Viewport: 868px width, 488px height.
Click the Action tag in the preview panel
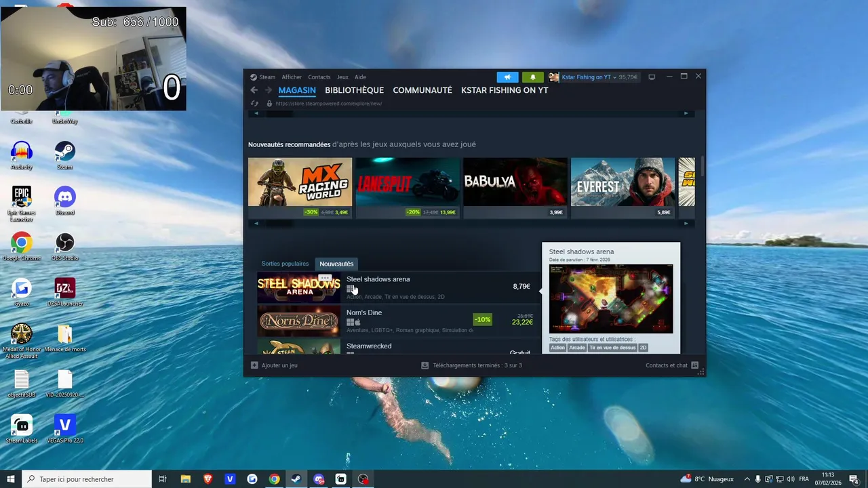(557, 348)
